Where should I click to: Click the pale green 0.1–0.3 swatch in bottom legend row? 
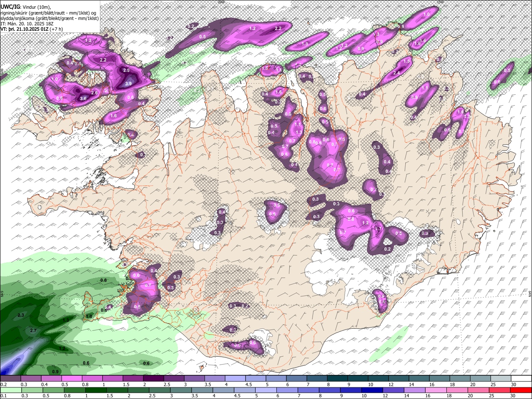tap(11, 390)
